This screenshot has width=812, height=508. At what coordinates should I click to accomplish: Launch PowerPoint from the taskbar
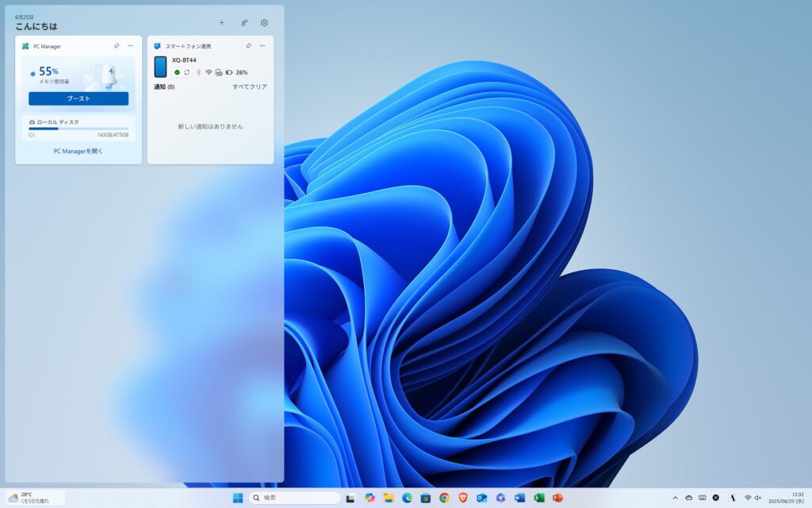557,498
